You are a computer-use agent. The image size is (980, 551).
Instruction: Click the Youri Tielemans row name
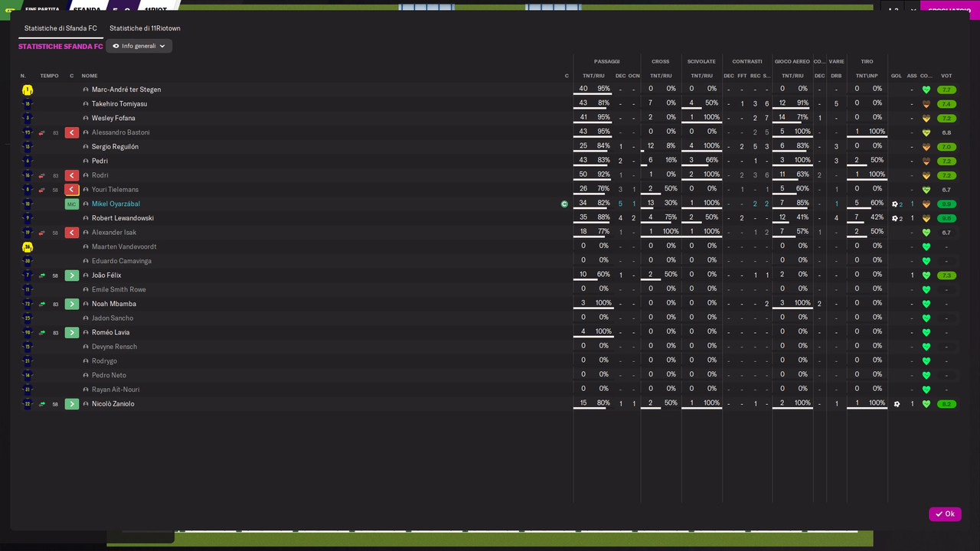(115, 190)
